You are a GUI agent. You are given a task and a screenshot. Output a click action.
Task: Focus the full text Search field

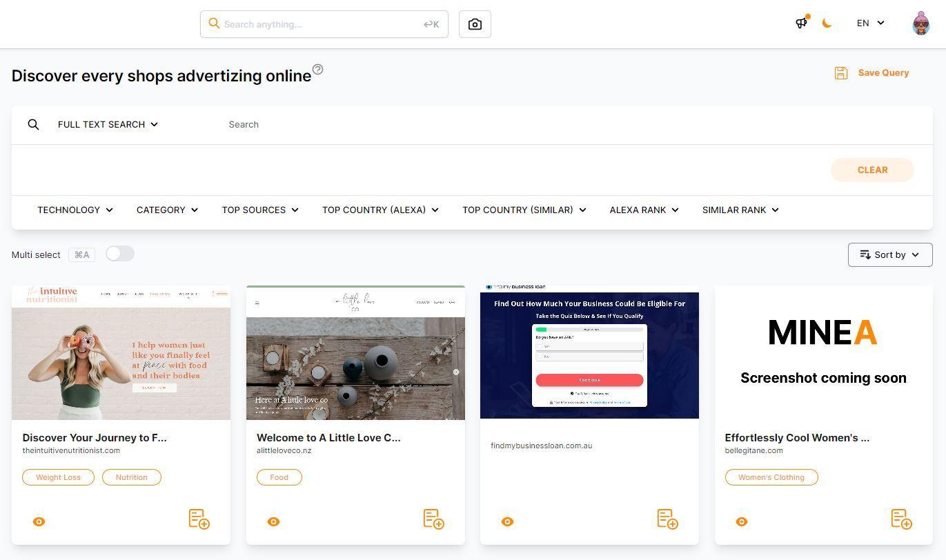[573, 125]
